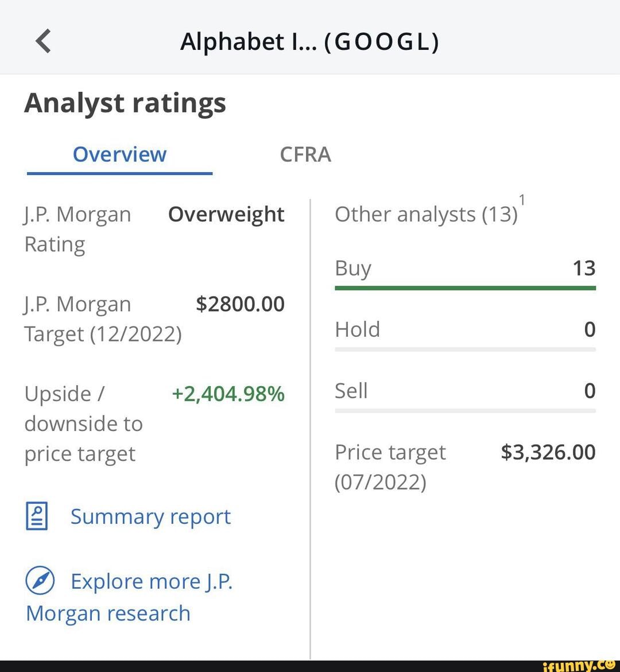Viewport: 620px width, 672px height.
Task: Click the Summary report document icon
Action: (37, 516)
